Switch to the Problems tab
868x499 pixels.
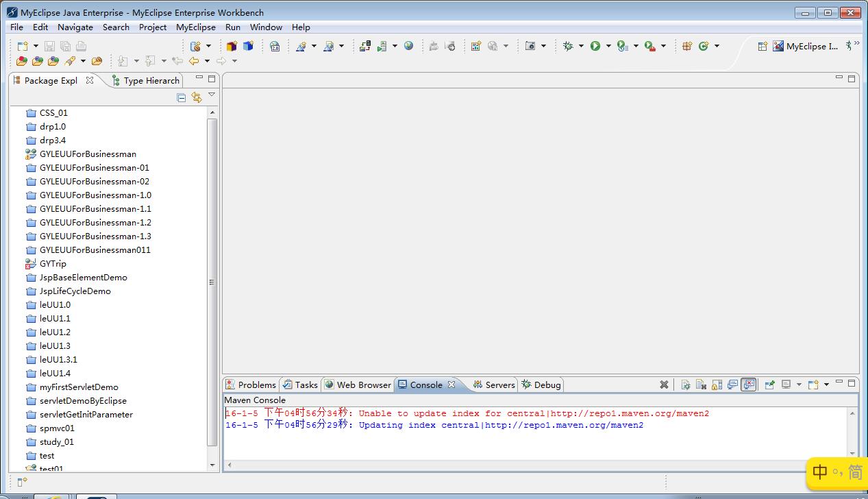point(251,385)
